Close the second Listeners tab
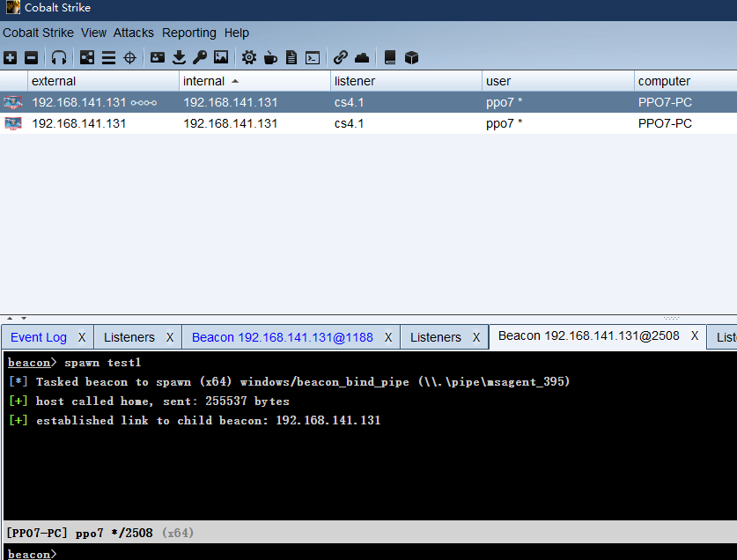The width and height of the screenshot is (737, 560). [x=476, y=337]
